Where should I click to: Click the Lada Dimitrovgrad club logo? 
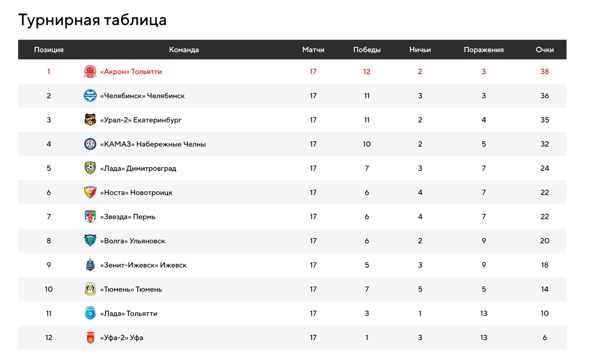tap(90, 168)
